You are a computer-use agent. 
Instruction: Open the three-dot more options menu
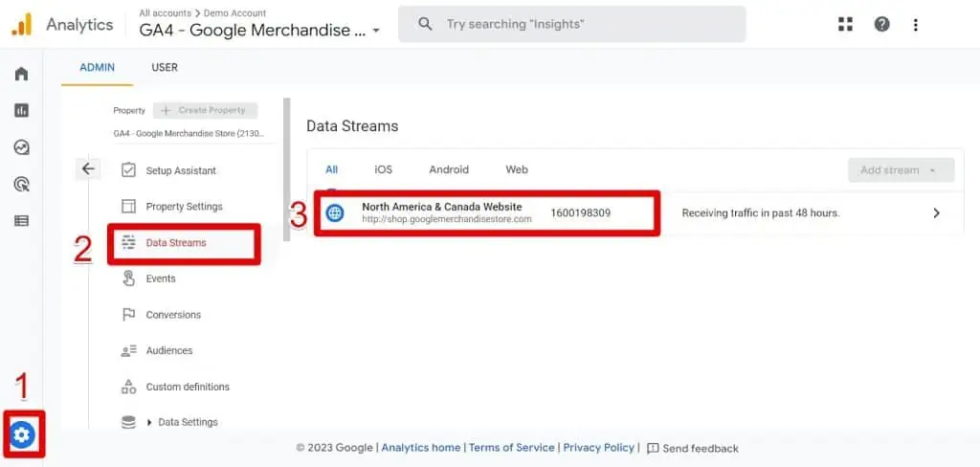point(916,24)
